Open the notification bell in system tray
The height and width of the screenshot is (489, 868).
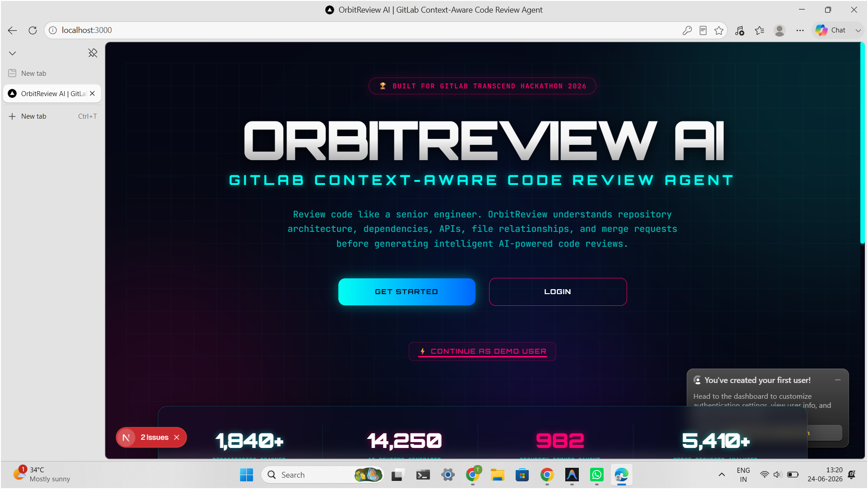click(852, 475)
